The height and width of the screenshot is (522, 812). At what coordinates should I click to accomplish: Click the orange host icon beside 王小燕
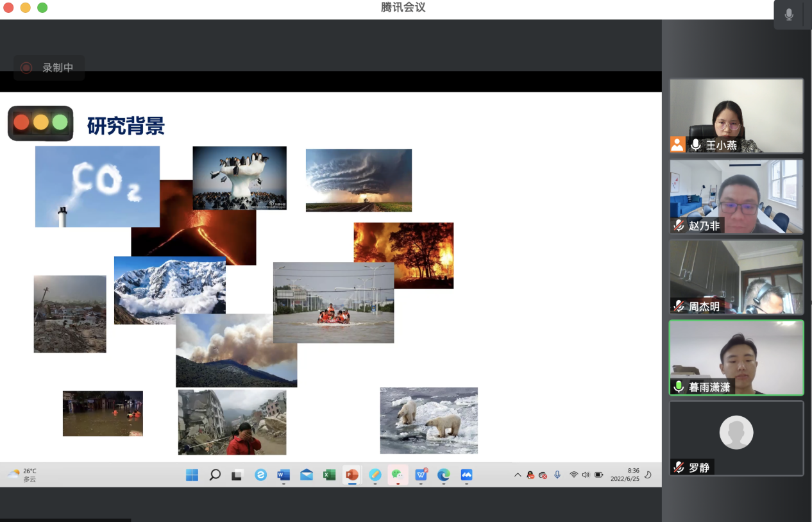(678, 145)
